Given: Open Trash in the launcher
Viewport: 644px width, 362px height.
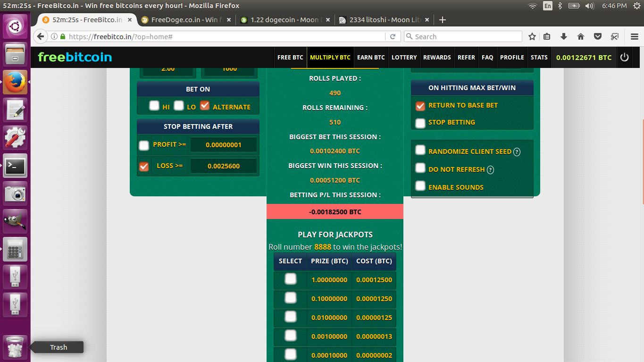Looking at the screenshot, I should [x=16, y=347].
